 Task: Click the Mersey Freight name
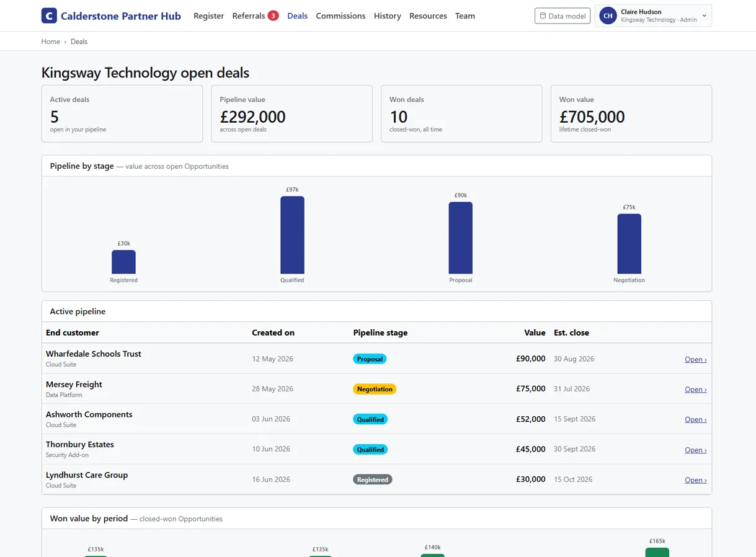(x=74, y=384)
